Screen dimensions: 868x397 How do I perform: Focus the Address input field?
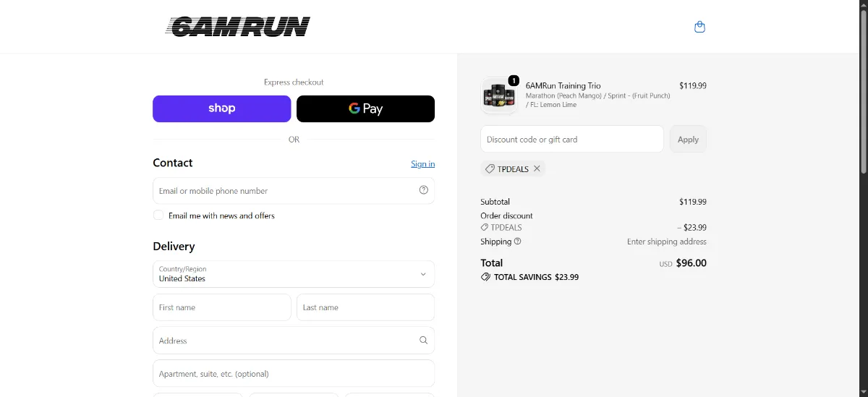[x=294, y=340]
